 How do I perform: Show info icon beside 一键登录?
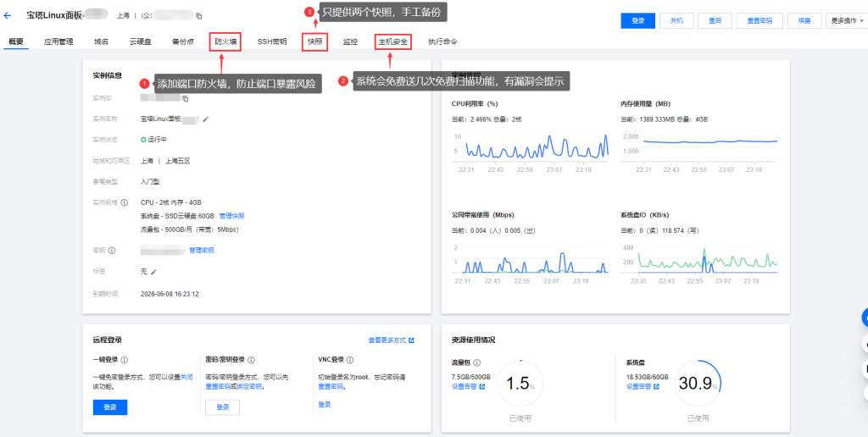coord(124,360)
